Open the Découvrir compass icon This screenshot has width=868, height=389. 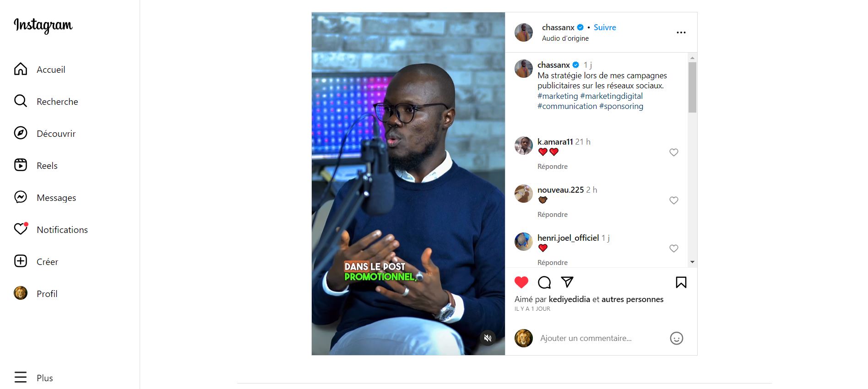coord(21,133)
